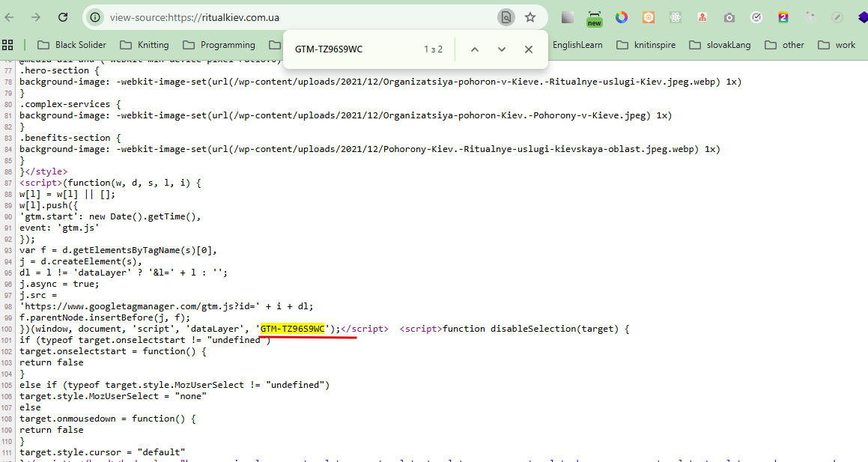
Task: Open Knitting bookmark folder
Action: (145, 45)
